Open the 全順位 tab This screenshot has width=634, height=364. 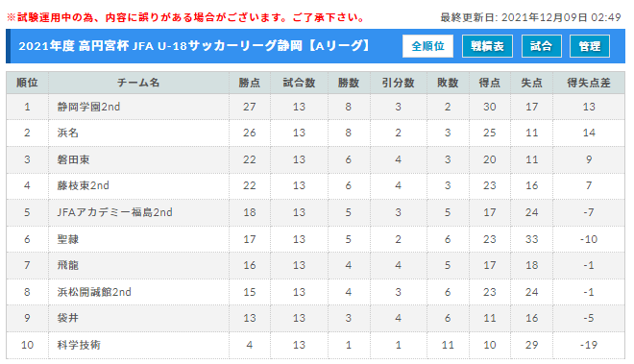pos(427,46)
